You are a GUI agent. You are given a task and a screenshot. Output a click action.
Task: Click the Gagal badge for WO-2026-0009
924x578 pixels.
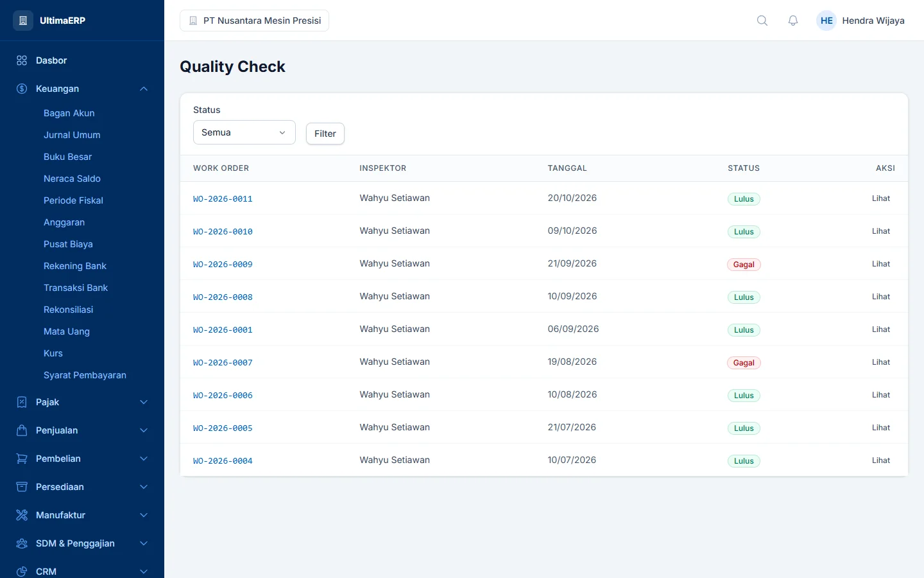coord(744,265)
